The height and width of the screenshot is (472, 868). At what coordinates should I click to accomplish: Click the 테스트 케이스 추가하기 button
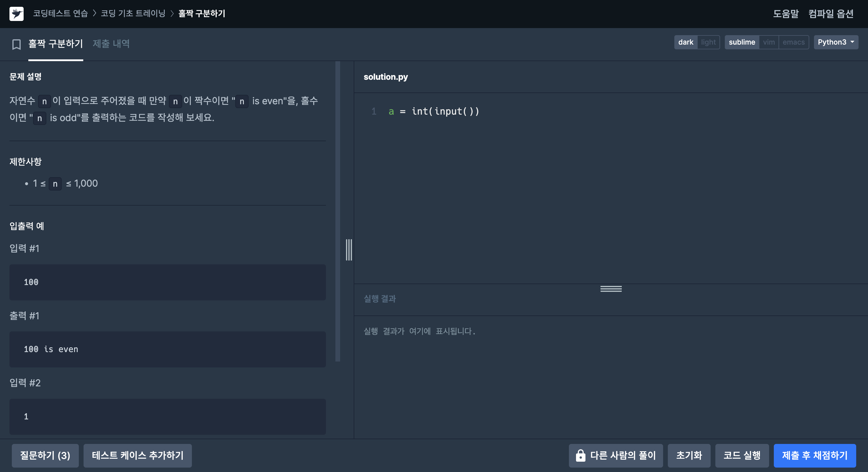[138, 455]
